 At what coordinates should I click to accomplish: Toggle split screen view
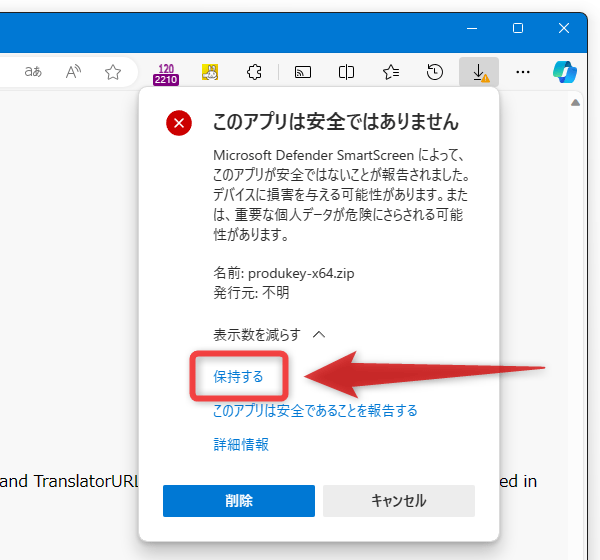coord(346,72)
